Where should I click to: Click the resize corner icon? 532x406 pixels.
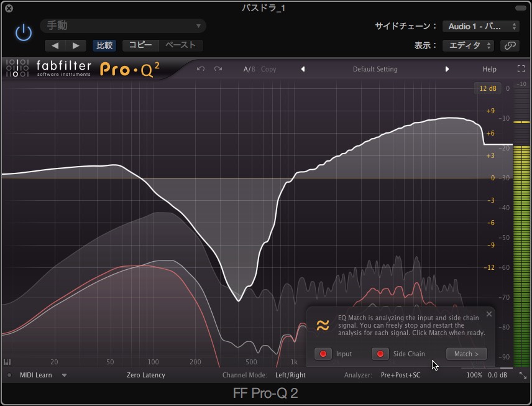point(523,375)
